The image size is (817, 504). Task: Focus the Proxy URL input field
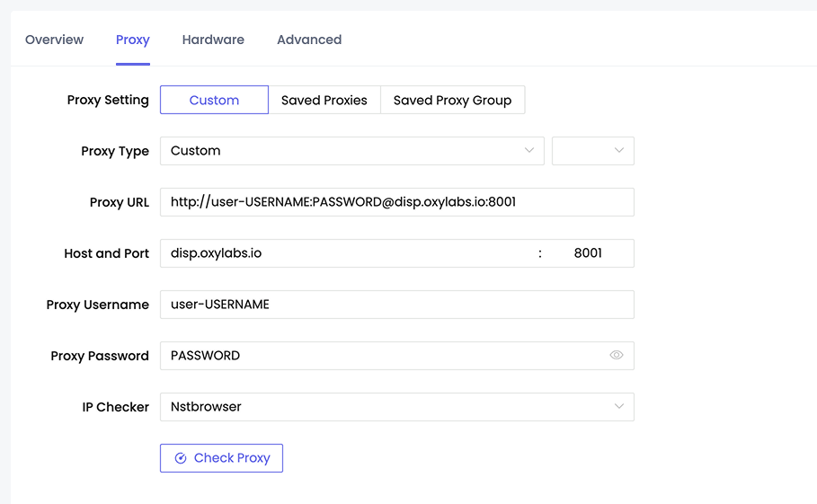(x=395, y=202)
